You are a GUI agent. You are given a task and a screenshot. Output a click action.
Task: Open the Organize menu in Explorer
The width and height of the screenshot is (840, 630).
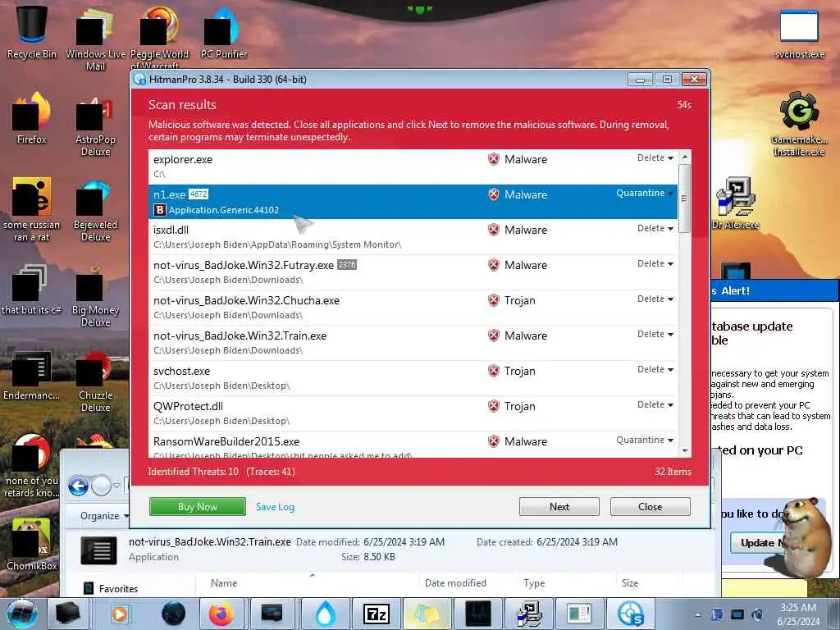[x=104, y=516]
